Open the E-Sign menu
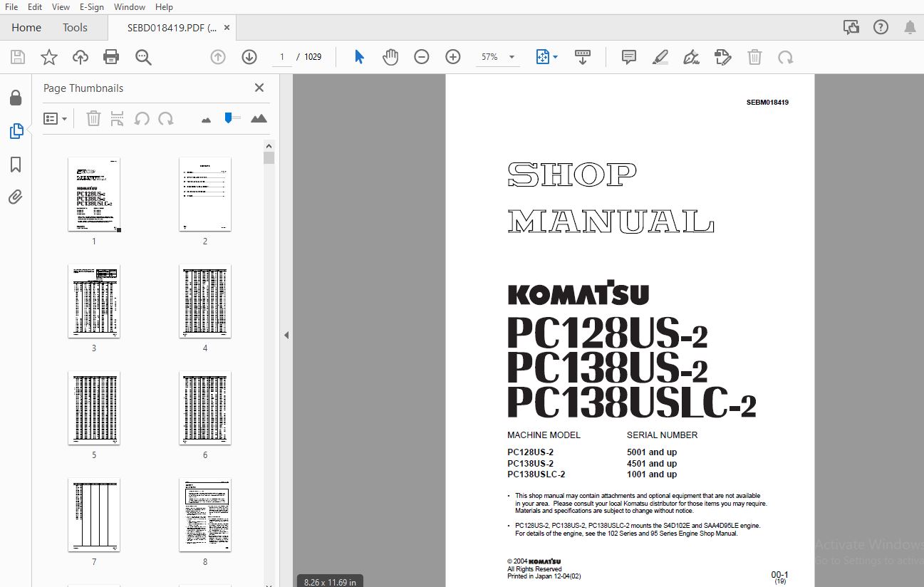The width and height of the screenshot is (924, 587). click(x=92, y=6)
